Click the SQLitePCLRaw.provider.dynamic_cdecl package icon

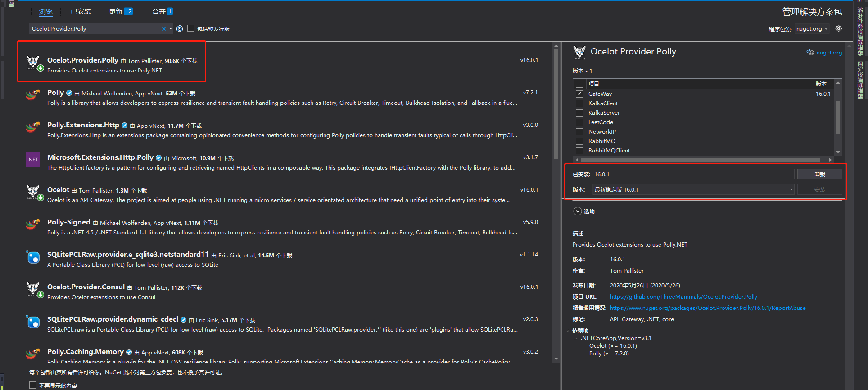click(x=33, y=322)
